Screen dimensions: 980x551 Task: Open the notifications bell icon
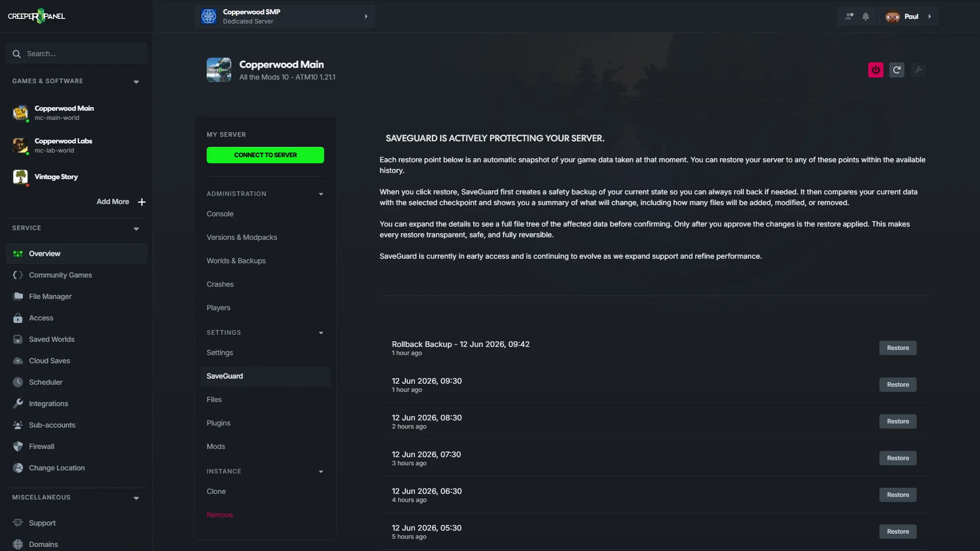866,16
